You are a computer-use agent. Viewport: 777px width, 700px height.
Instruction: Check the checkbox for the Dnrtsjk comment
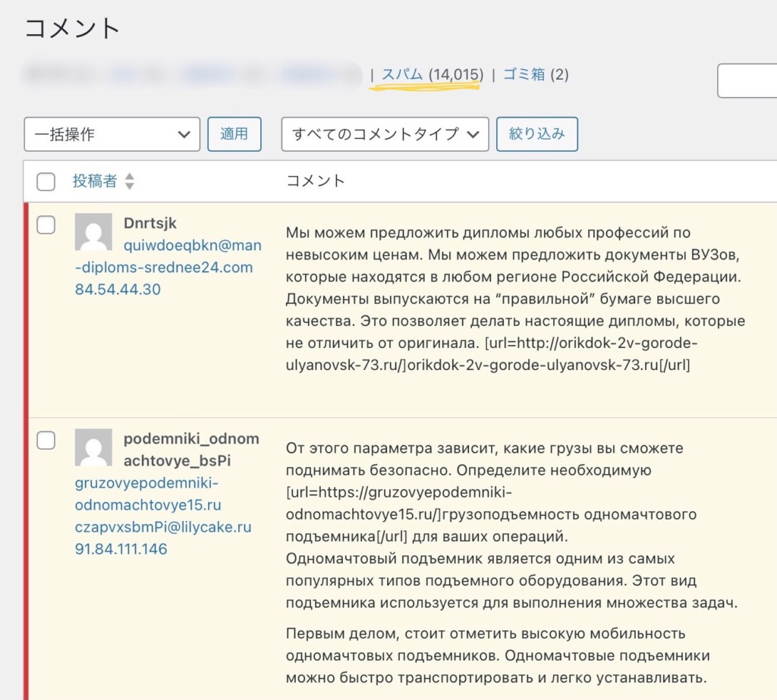point(46,225)
